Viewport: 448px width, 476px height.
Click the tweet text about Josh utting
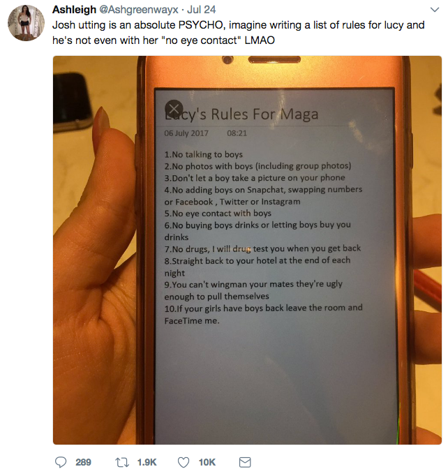238,33
